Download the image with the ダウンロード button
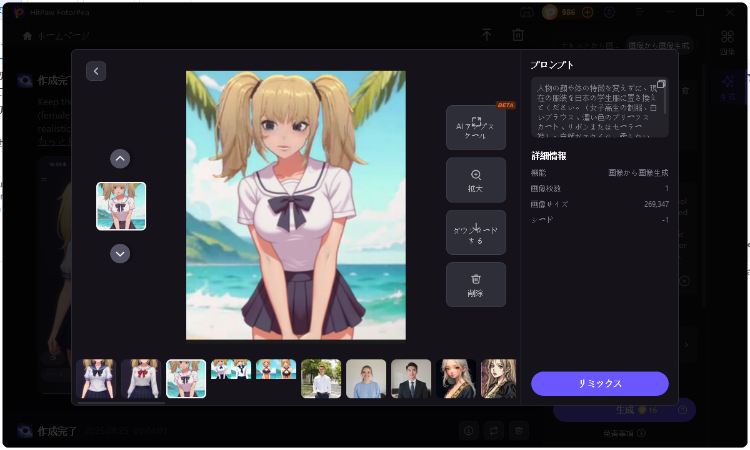 [x=476, y=233]
